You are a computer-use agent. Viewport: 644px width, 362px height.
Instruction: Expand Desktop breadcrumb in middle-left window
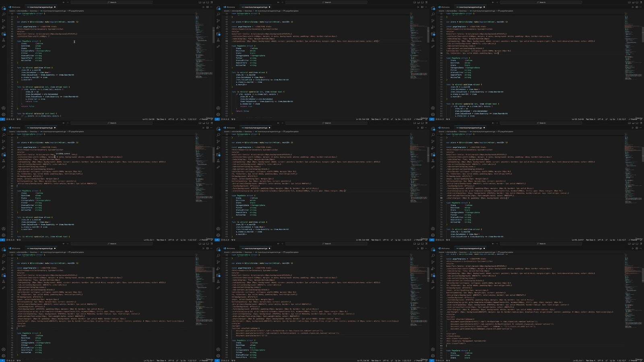point(34,131)
